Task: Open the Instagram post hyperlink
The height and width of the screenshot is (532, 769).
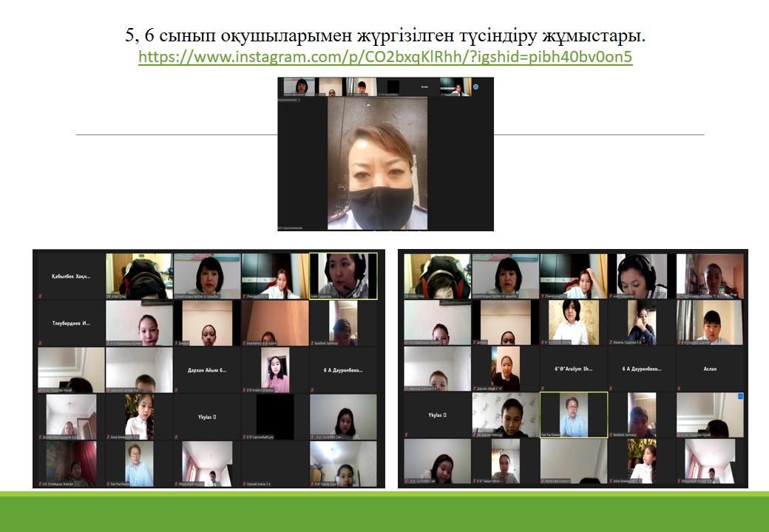Action: pyautogui.click(x=385, y=57)
